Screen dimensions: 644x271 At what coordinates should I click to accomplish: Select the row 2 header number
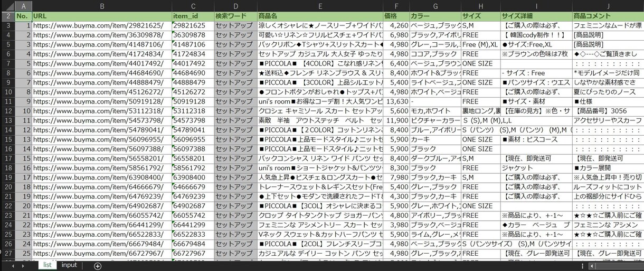pos(7,16)
